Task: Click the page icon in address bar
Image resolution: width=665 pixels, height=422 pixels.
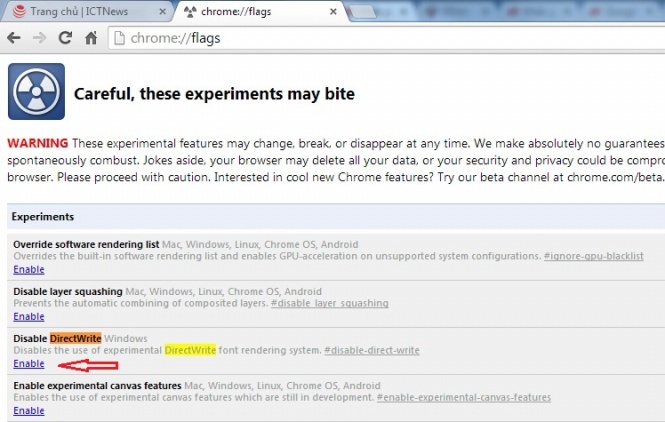Action: [119, 39]
